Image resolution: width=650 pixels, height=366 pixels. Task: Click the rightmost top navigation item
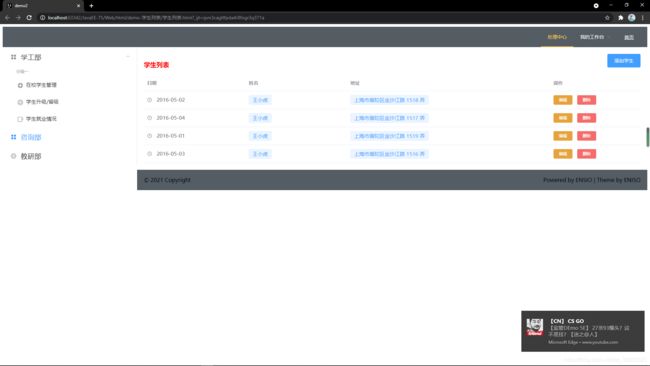point(629,38)
